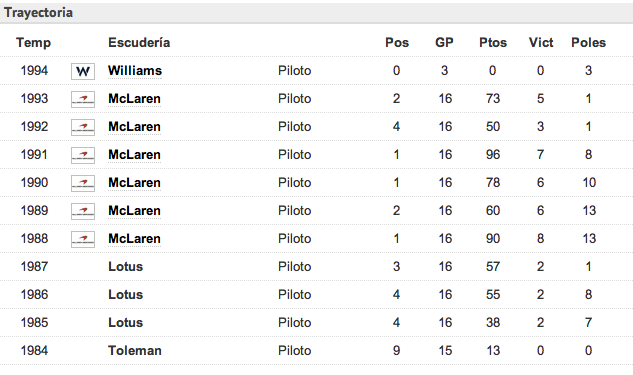Open the McLaren link for the 1993 season
This screenshot has height=375, width=633.
[x=134, y=98]
